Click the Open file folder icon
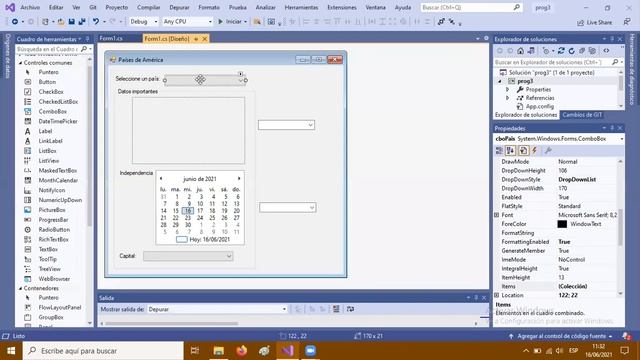 (61, 22)
